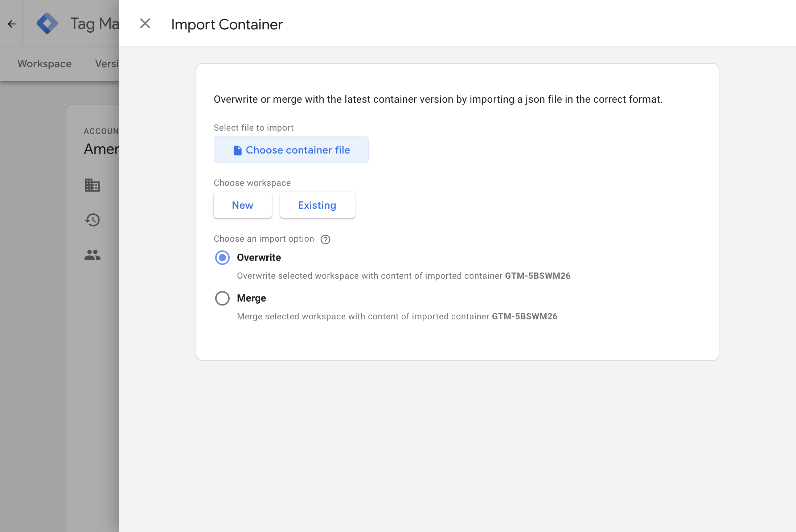The width and height of the screenshot is (796, 532).
Task: Click the document icon in Choose container file
Action: pyautogui.click(x=238, y=150)
